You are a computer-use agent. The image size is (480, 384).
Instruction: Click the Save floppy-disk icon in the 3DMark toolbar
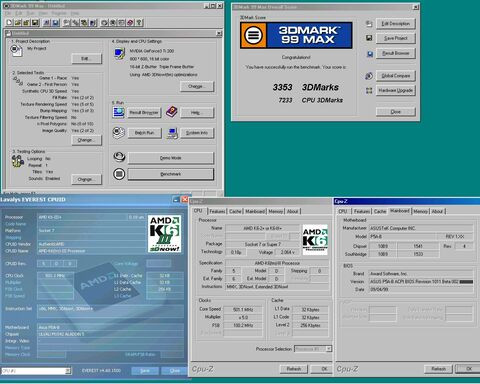(x=36, y=22)
